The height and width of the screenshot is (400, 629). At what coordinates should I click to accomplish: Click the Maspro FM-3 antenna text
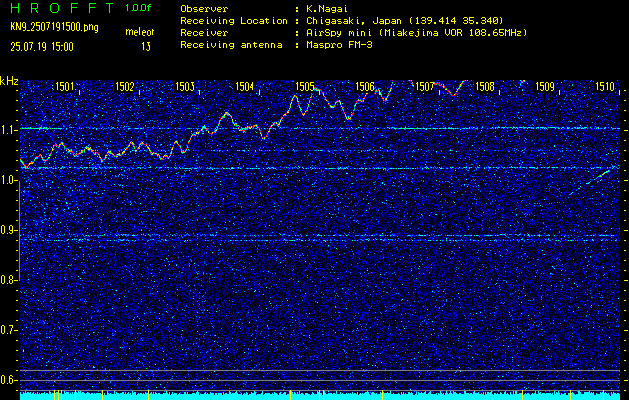pyautogui.click(x=339, y=45)
